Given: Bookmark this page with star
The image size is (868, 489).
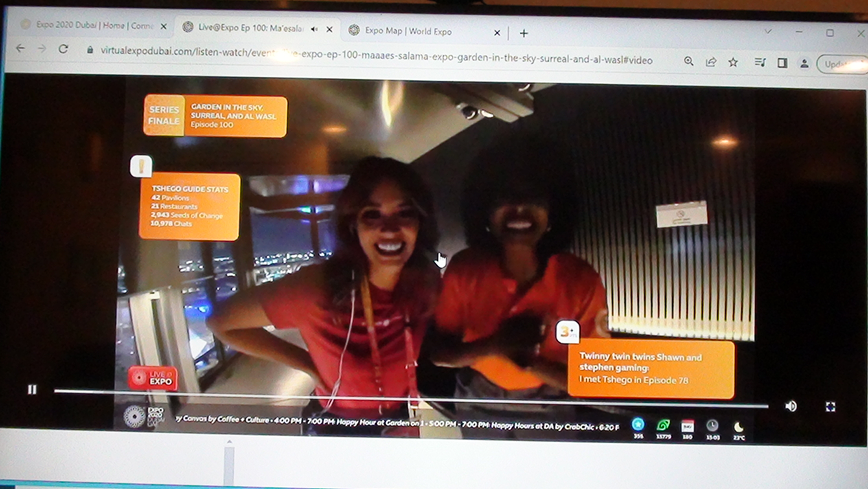Looking at the screenshot, I should pos(733,62).
